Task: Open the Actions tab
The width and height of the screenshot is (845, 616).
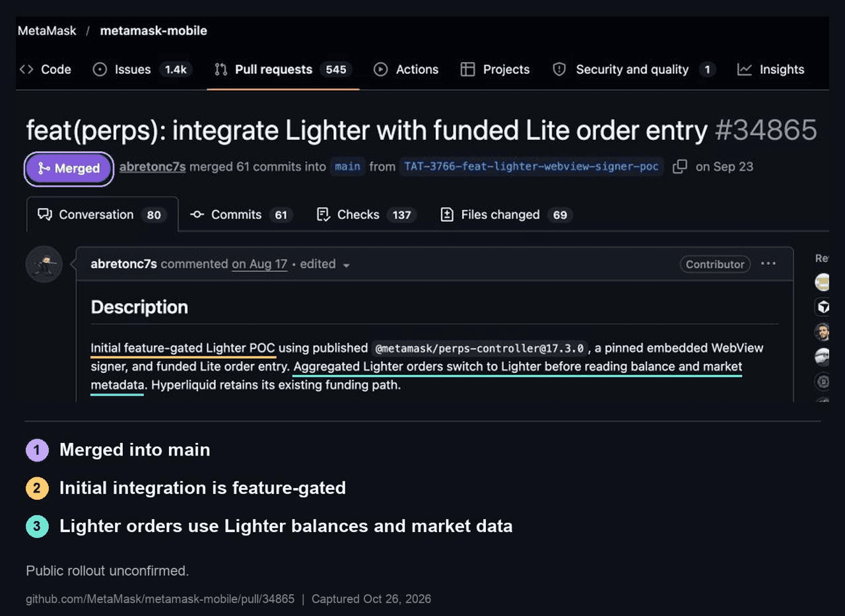Action: 406,69
